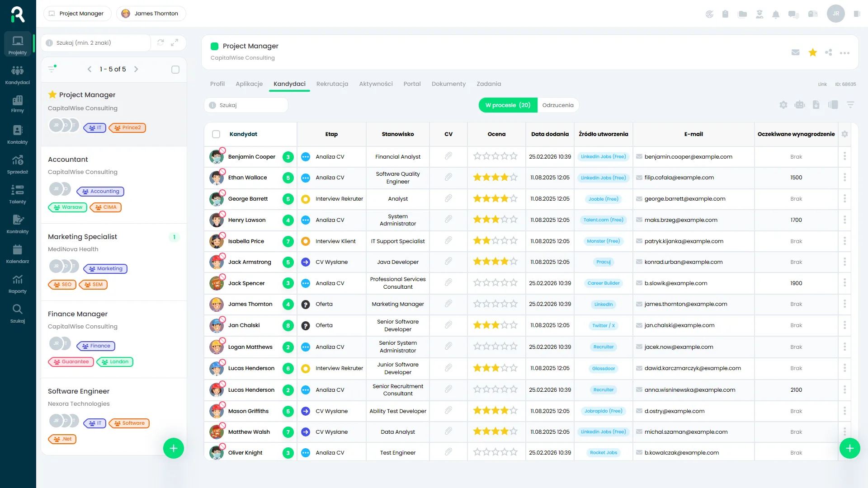
Task: Open Kandydaci in left sidebar
Action: [x=18, y=75]
